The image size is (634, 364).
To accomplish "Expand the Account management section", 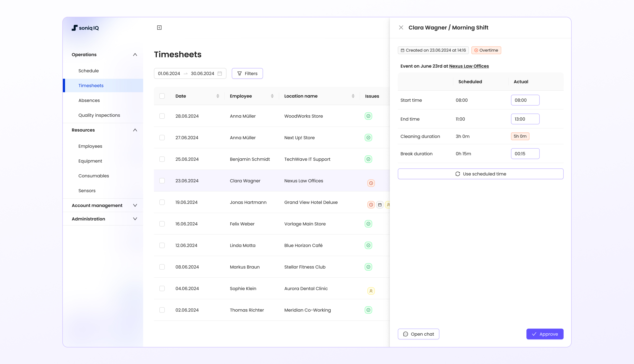I will point(135,205).
